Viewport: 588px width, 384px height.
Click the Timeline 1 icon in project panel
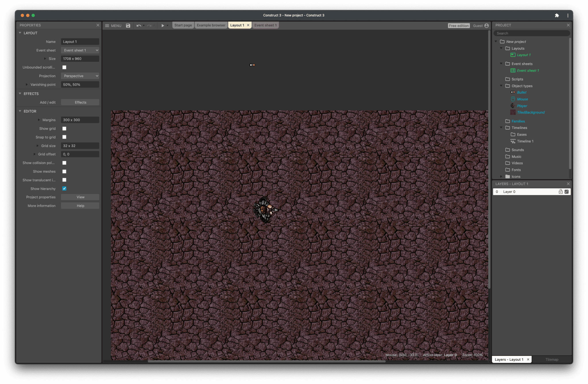[x=512, y=141]
